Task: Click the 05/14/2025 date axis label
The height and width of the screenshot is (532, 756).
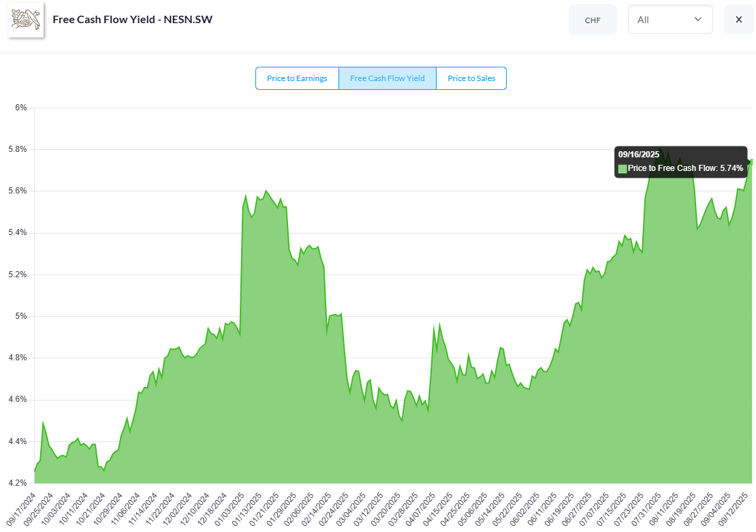Action: [x=490, y=509]
